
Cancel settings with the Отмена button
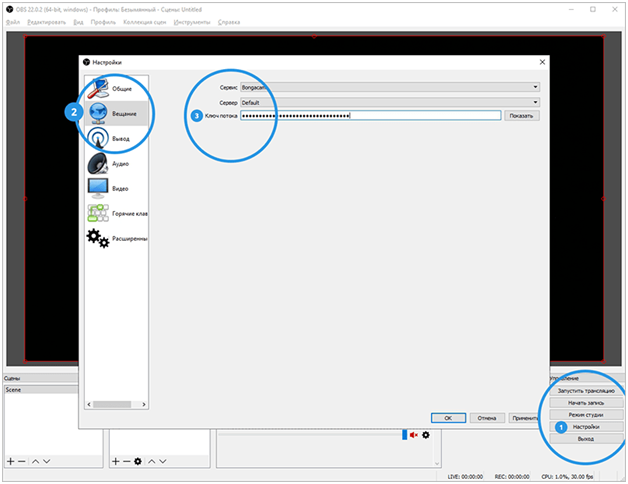coord(487,418)
